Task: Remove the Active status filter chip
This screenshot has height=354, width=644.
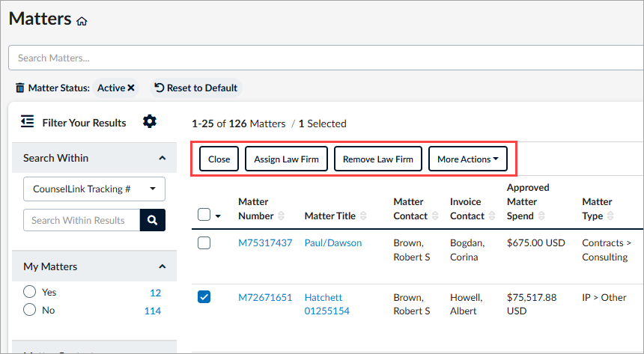Action: click(x=131, y=88)
